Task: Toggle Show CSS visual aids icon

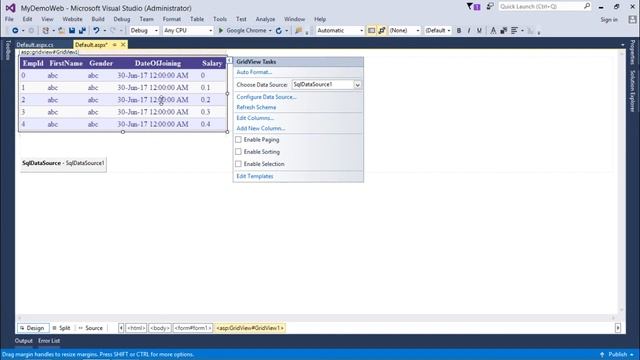Action: click(371, 31)
